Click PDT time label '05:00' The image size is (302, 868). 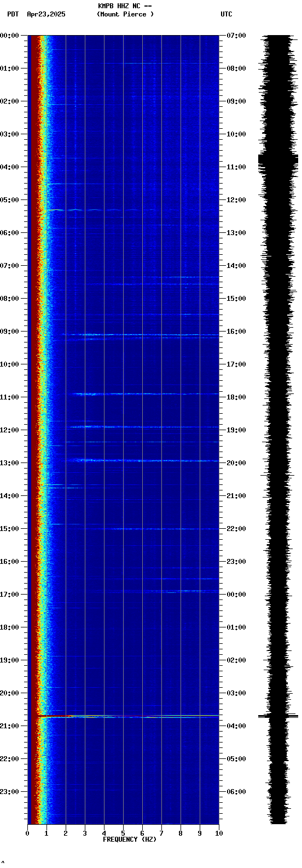pos(9,200)
